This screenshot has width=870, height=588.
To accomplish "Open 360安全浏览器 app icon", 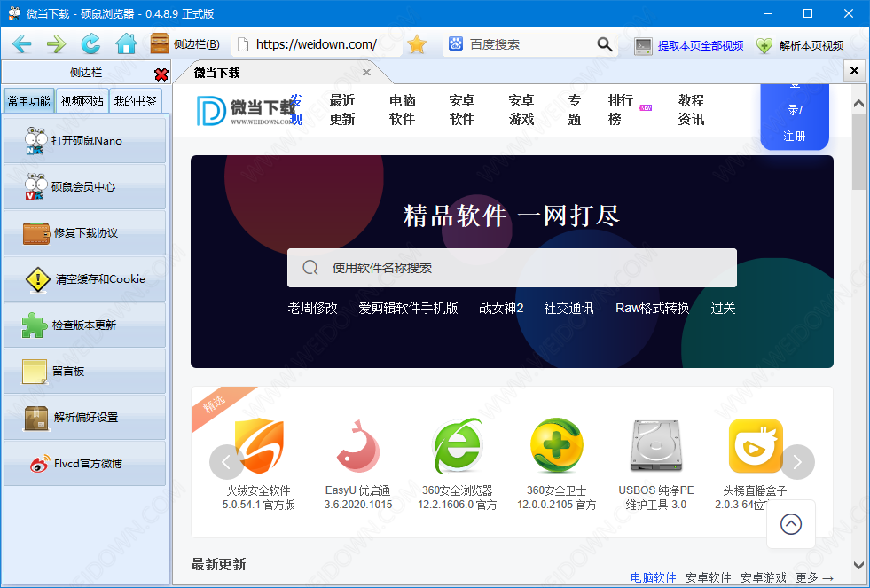I will click(x=458, y=447).
